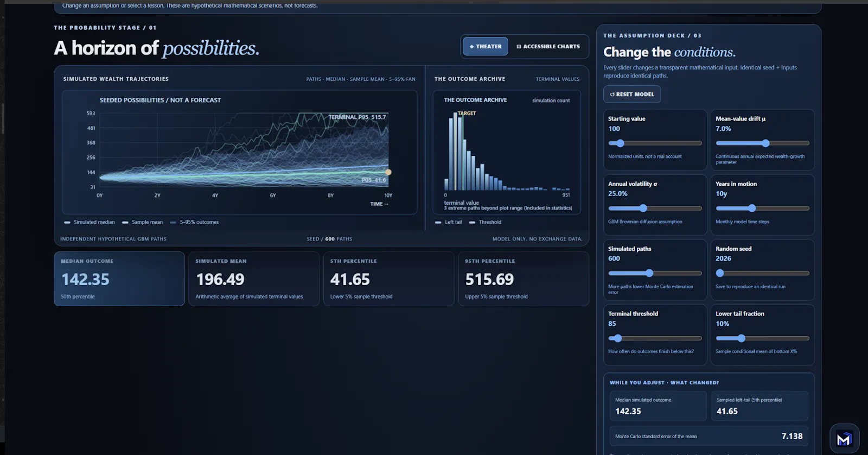Adjust the Mean-value drift μ slider
The image size is (868, 455).
tap(762, 143)
